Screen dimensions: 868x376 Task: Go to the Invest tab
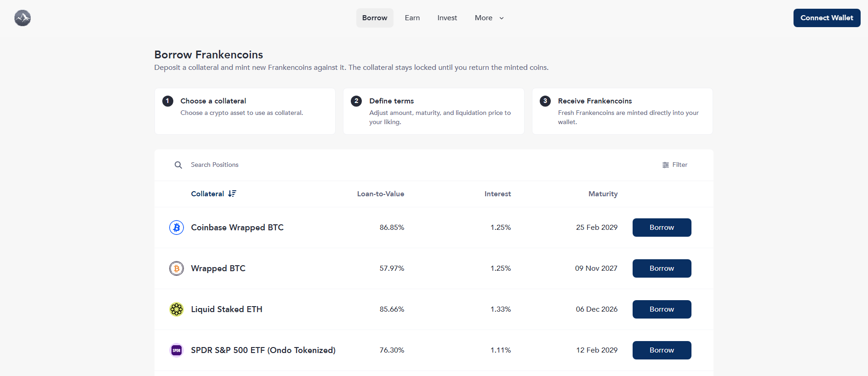pyautogui.click(x=447, y=18)
